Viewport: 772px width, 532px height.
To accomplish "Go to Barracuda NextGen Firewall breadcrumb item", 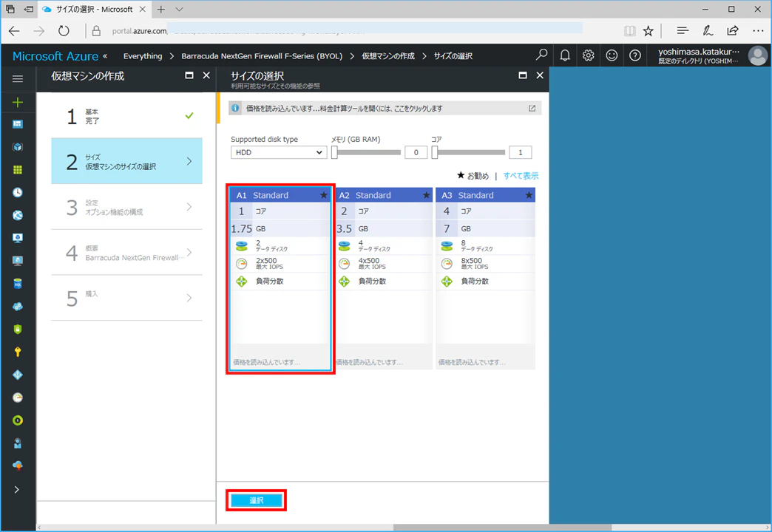I will point(262,55).
